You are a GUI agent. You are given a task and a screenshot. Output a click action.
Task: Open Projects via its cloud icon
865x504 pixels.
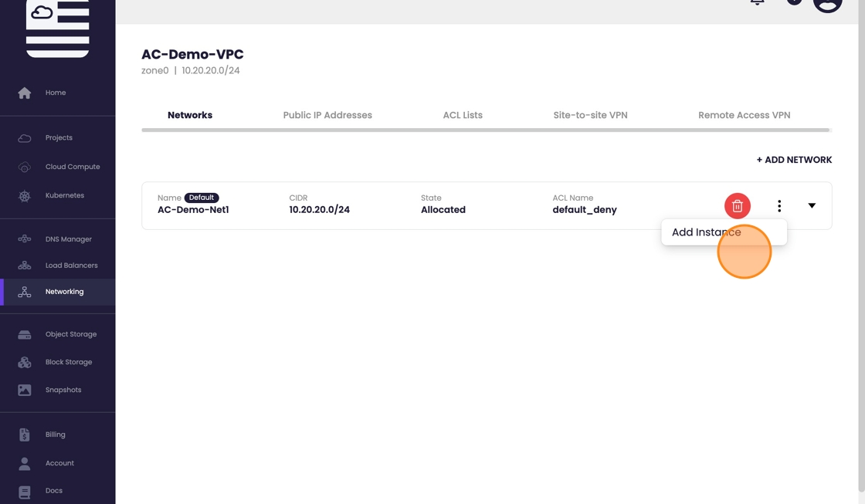25,138
